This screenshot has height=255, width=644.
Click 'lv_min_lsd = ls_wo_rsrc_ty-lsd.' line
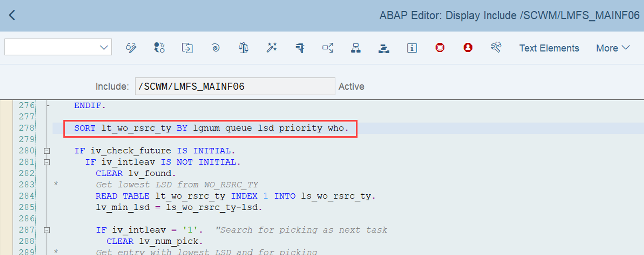pos(179,207)
